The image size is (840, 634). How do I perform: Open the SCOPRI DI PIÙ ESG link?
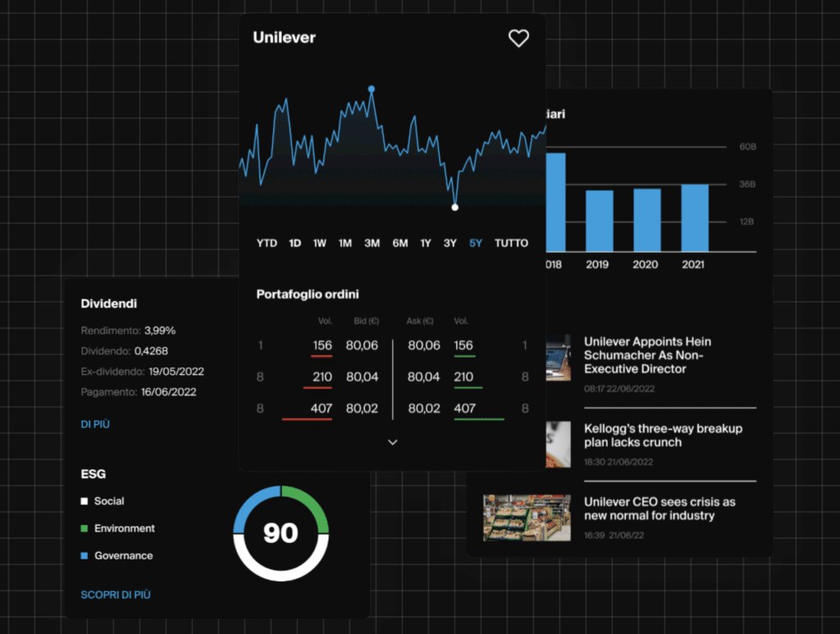(x=116, y=595)
